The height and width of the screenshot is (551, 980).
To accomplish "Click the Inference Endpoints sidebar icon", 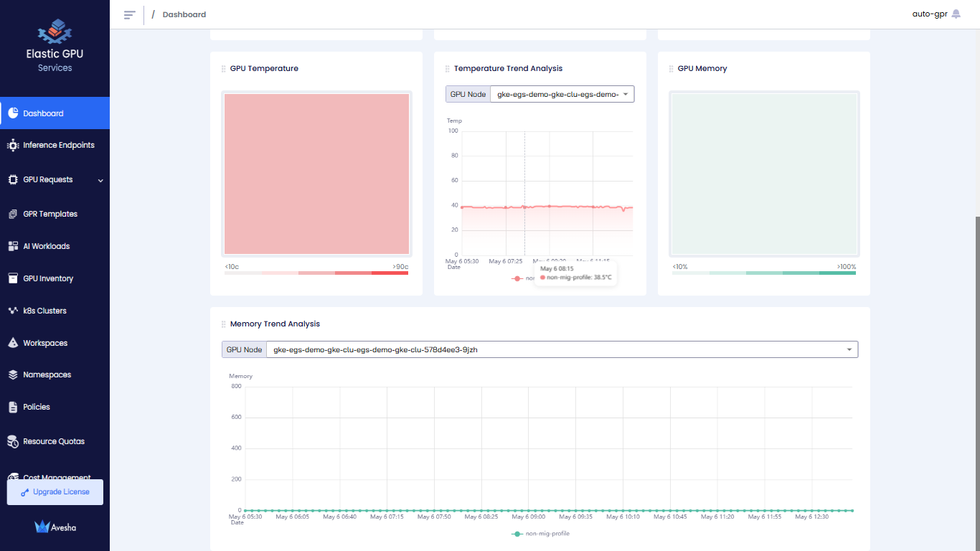I will (13, 146).
